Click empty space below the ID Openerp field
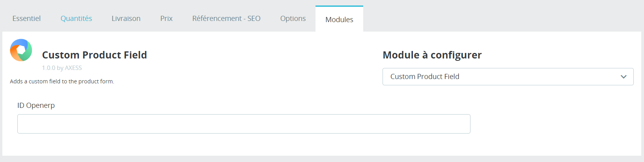This screenshot has height=162, width=644. pos(244,145)
